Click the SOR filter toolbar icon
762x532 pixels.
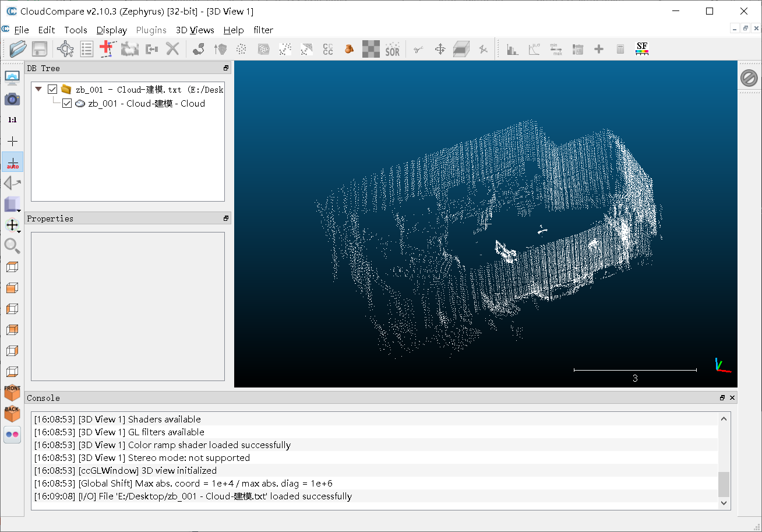coord(393,49)
